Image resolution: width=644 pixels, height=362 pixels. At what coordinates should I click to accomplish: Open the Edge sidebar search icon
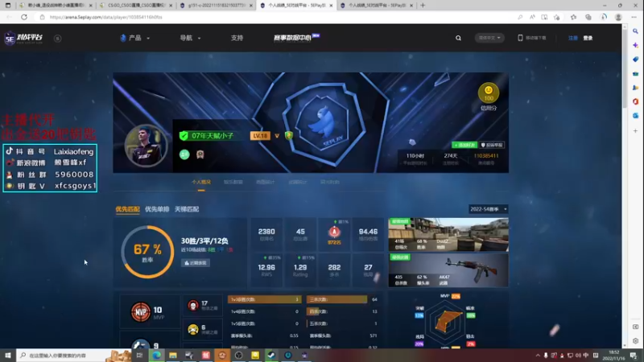(635, 31)
